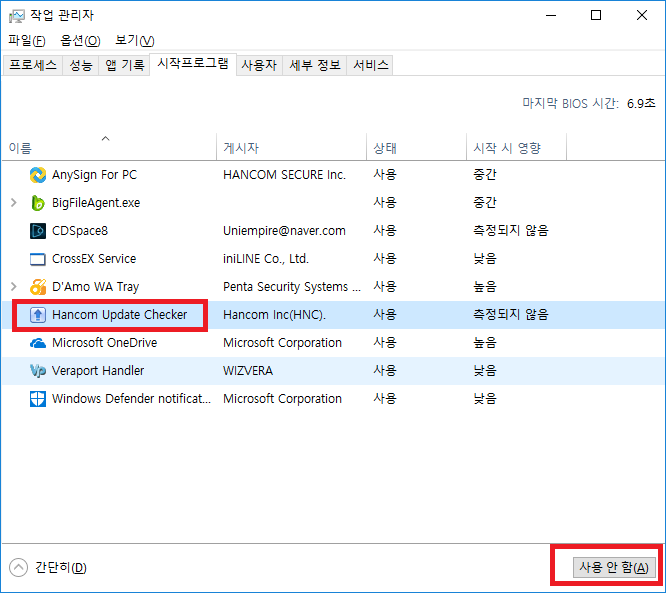Expand the BigFileAgent.exe row
This screenshot has height=593, width=666.
pyautogui.click(x=14, y=203)
